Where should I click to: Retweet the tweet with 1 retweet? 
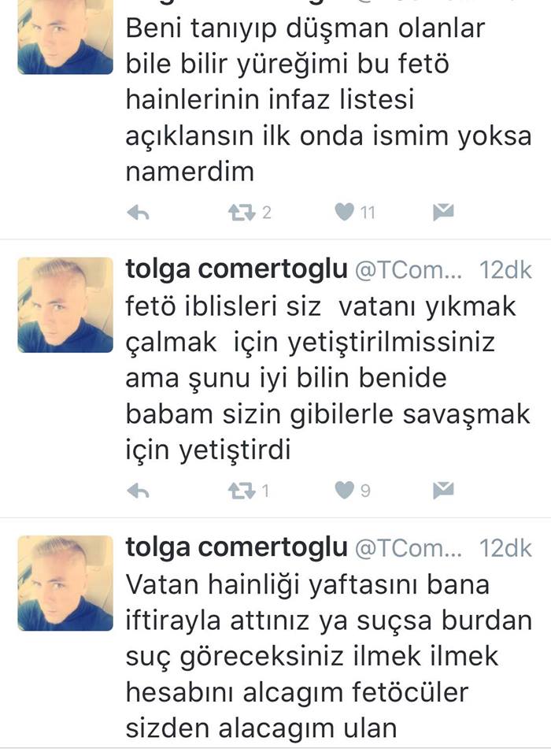click(242, 491)
